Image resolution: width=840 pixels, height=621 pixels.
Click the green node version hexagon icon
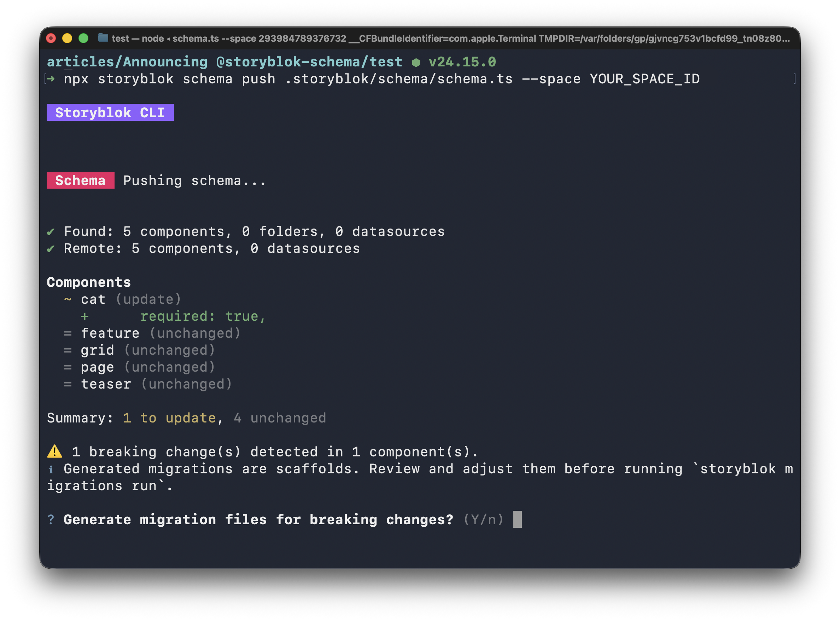pos(416,63)
